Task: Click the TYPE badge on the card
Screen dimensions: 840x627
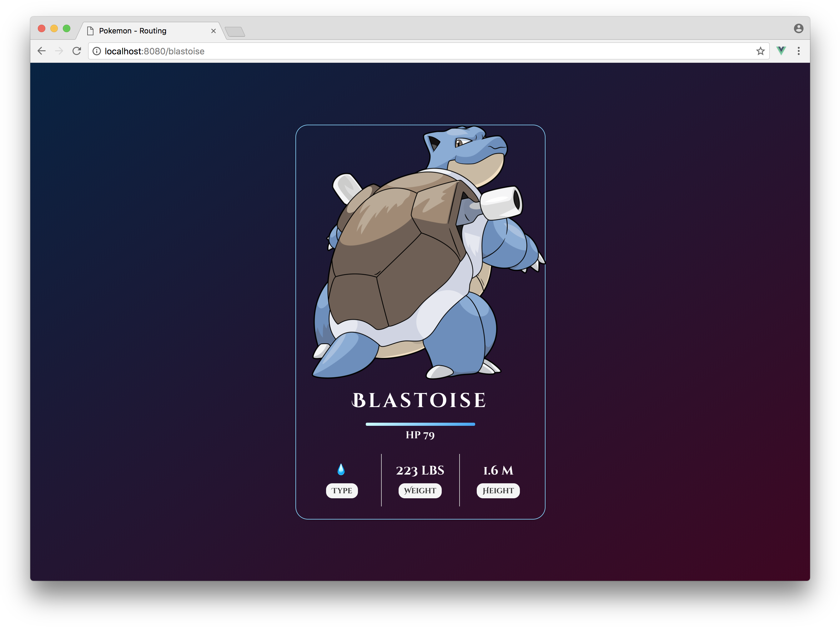Action: [x=341, y=490]
